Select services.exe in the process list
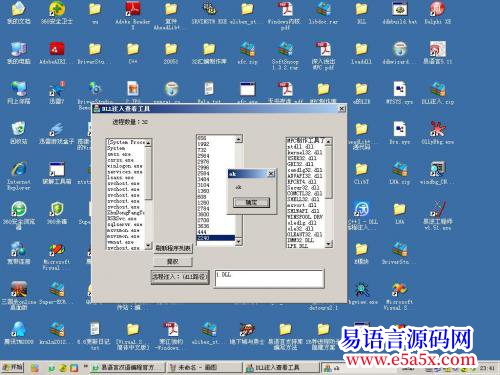Image resolution: width=500 pixels, height=375 pixels. pyautogui.click(x=126, y=172)
